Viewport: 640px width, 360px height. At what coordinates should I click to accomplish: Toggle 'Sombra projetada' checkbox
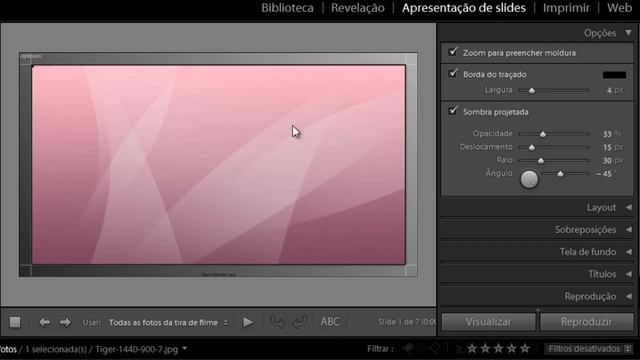(x=453, y=111)
